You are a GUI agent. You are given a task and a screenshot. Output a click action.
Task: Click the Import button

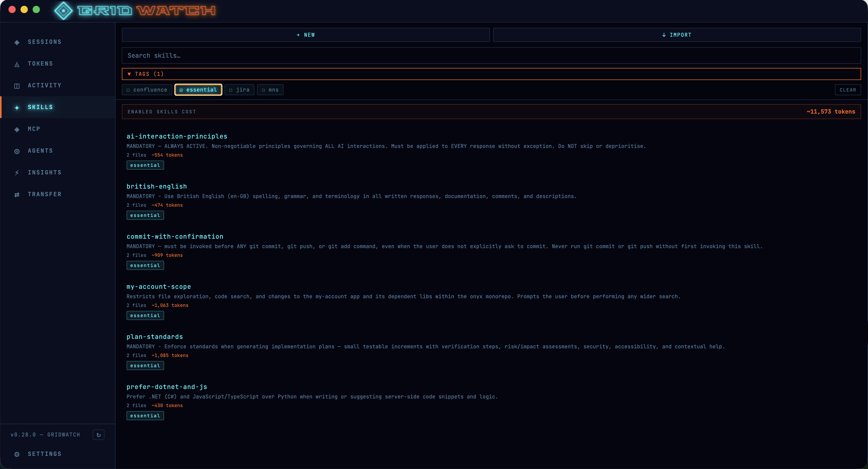pos(677,35)
